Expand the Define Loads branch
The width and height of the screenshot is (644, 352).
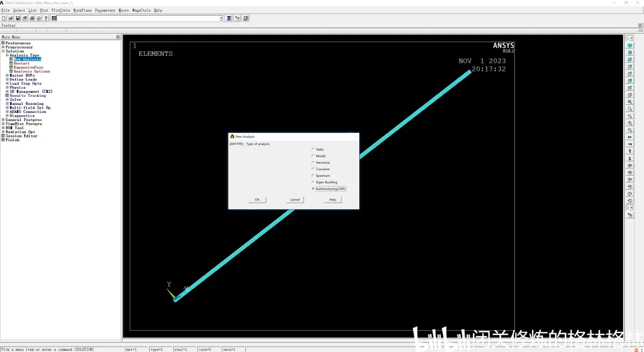[7, 79]
